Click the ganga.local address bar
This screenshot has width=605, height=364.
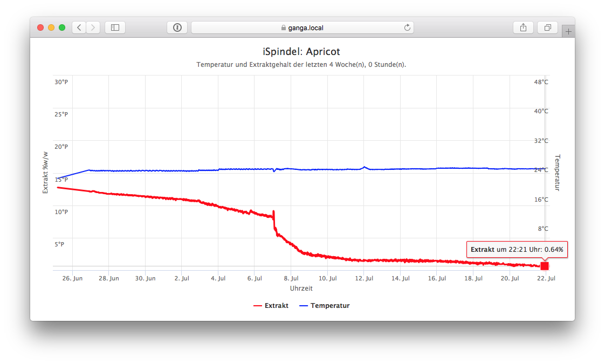302,28
